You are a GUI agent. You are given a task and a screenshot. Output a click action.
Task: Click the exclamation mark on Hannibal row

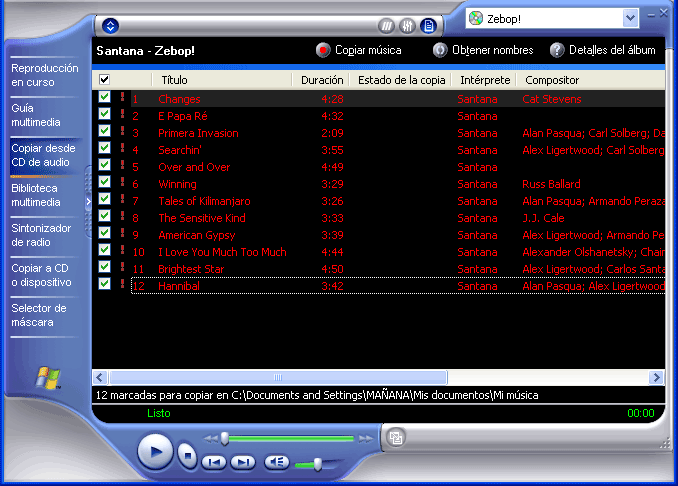click(122, 284)
